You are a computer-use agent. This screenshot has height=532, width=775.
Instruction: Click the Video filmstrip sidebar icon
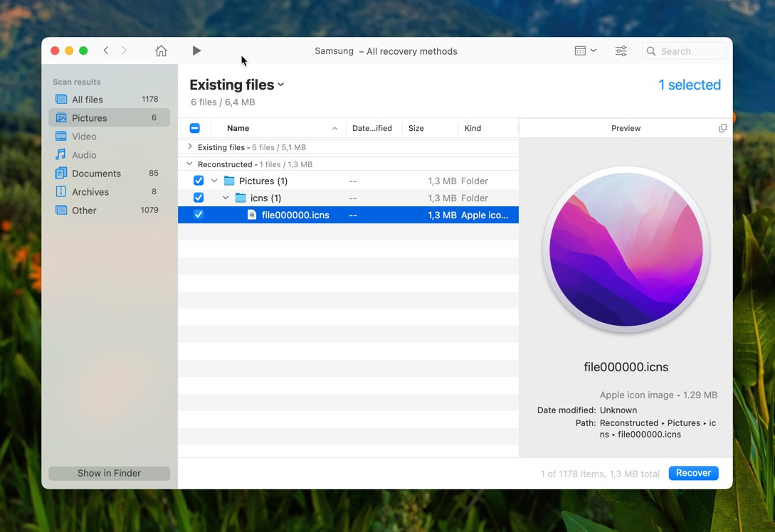coord(61,137)
